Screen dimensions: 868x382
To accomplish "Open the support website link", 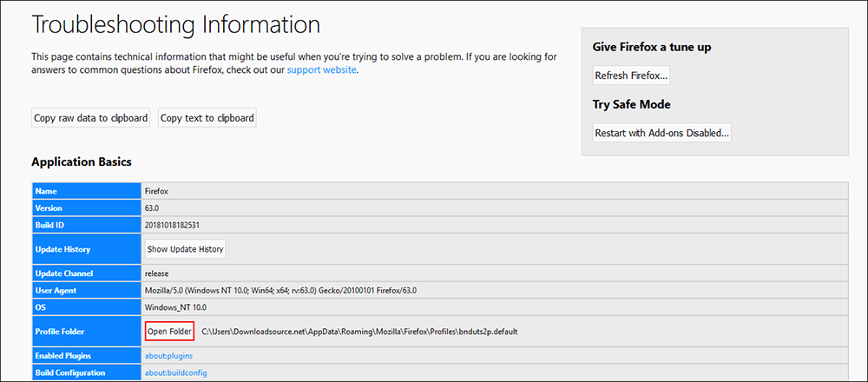I will (322, 70).
